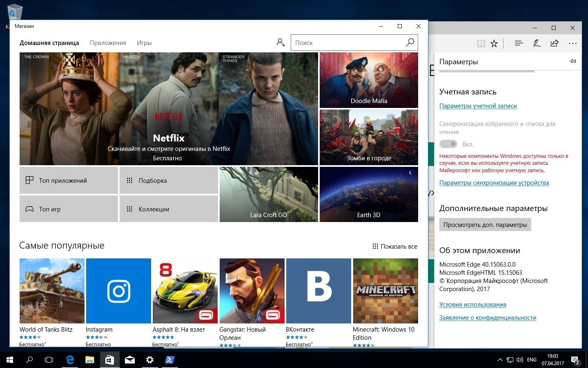Click the taskbar search magnifier
588x368 pixels.
[29, 360]
